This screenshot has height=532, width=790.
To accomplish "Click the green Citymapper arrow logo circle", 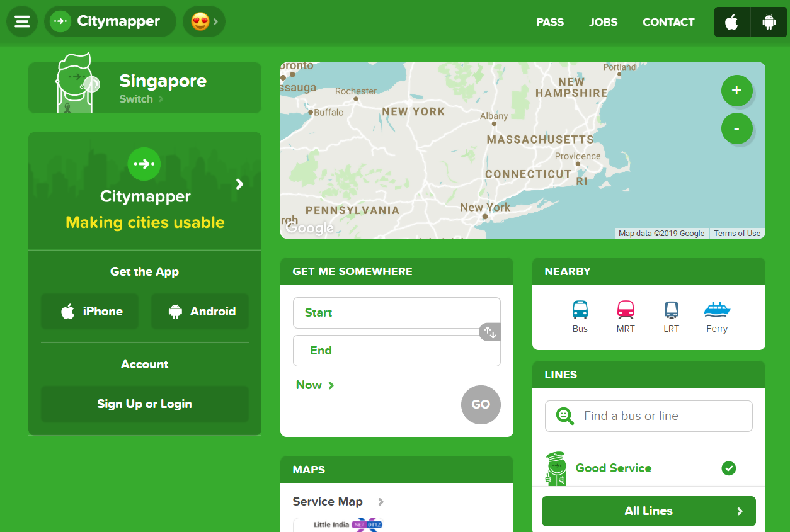I will coord(144,164).
